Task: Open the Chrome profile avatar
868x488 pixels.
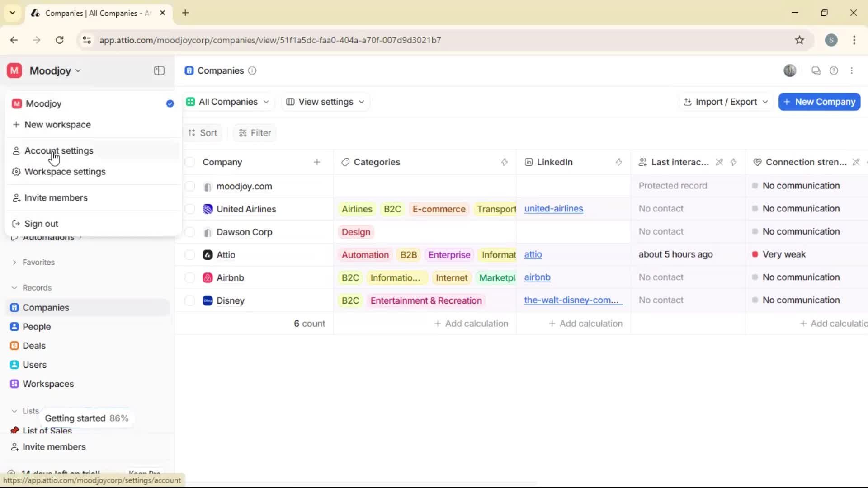Action: click(831, 40)
